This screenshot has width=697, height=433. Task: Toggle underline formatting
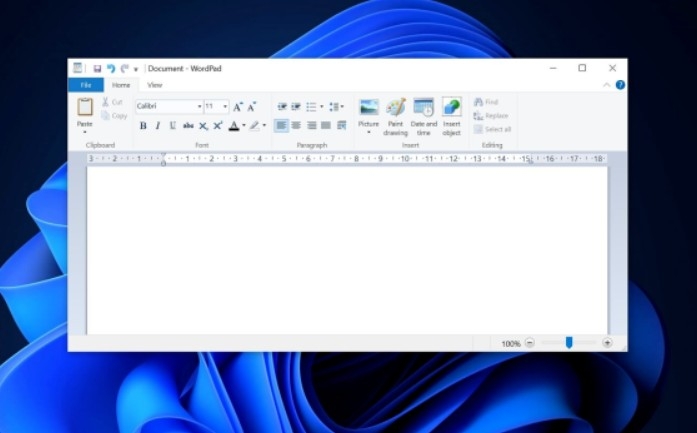point(172,126)
